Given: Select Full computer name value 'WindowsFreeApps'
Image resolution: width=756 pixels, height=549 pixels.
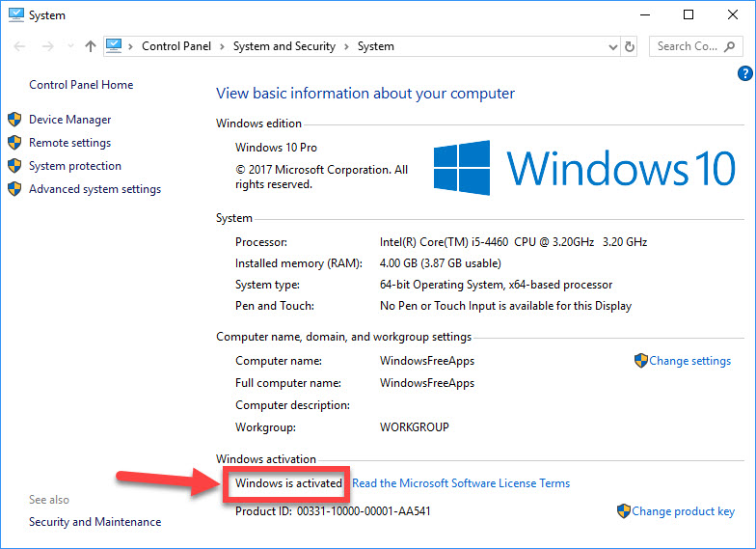Looking at the screenshot, I should (427, 383).
